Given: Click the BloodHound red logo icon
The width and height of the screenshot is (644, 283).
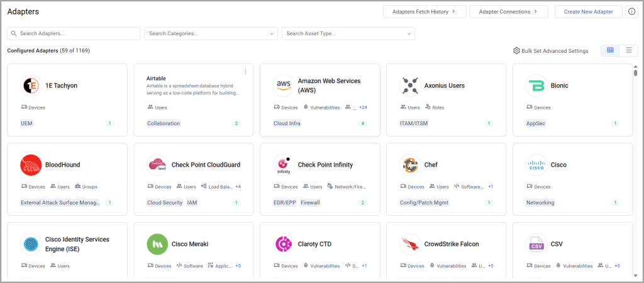Looking at the screenshot, I should coord(31,165).
